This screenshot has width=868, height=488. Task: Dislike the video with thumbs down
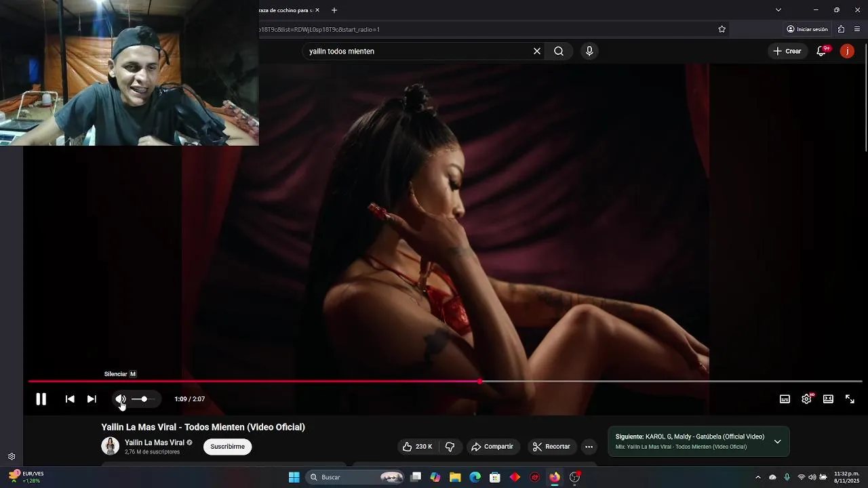[x=450, y=447]
